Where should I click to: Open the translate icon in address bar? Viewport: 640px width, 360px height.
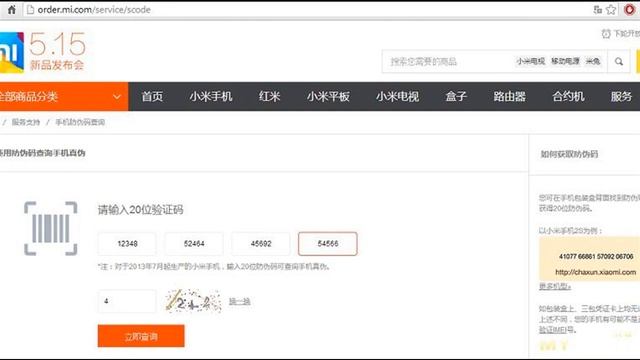tap(598, 9)
